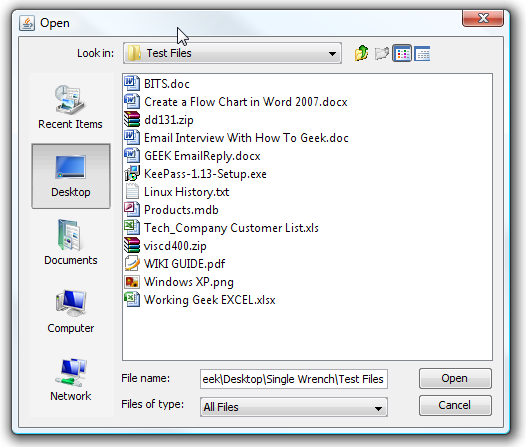Switch to List view

pos(402,53)
